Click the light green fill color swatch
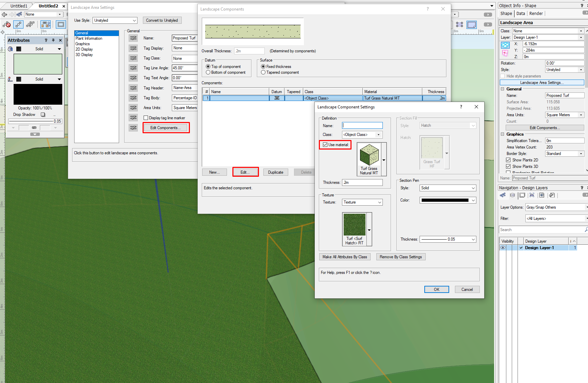This screenshot has width=588, height=383. pos(38,64)
